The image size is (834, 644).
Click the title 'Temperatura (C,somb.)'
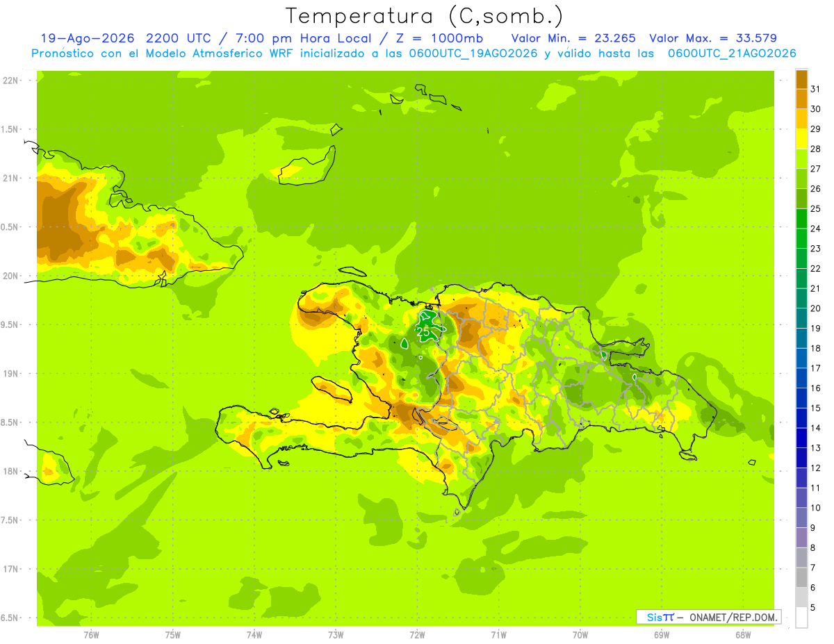pos(425,17)
